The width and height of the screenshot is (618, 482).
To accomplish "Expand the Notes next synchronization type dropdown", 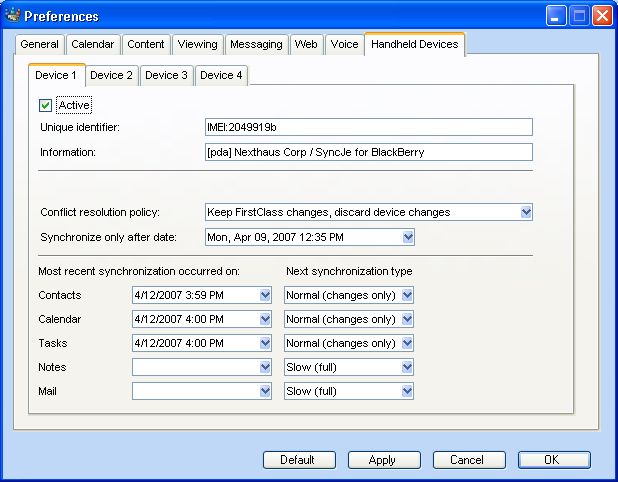I will [407, 367].
